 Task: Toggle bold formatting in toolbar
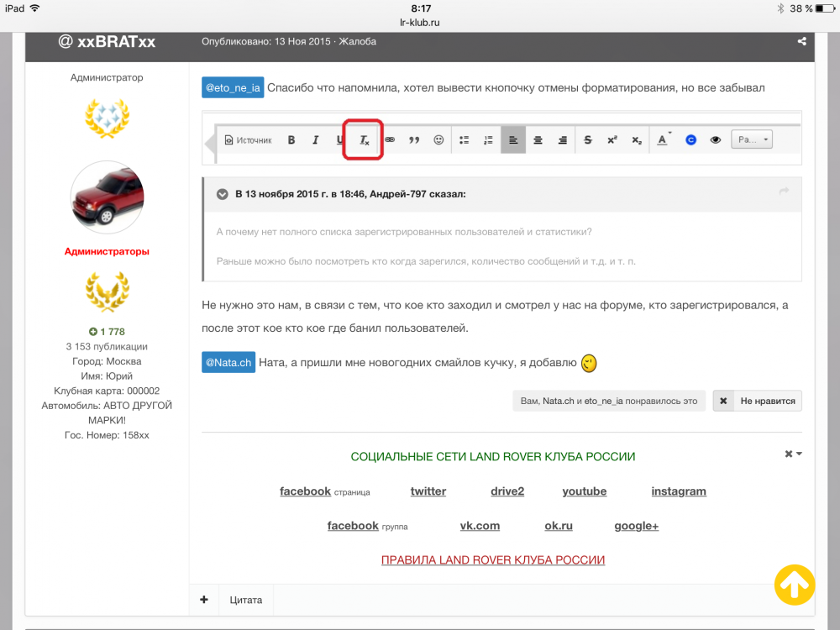[x=291, y=140]
